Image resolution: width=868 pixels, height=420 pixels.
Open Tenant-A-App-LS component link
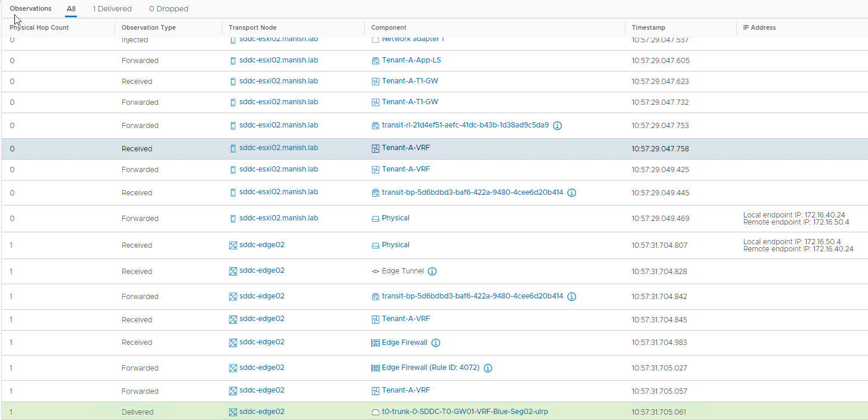tap(411, 61)
